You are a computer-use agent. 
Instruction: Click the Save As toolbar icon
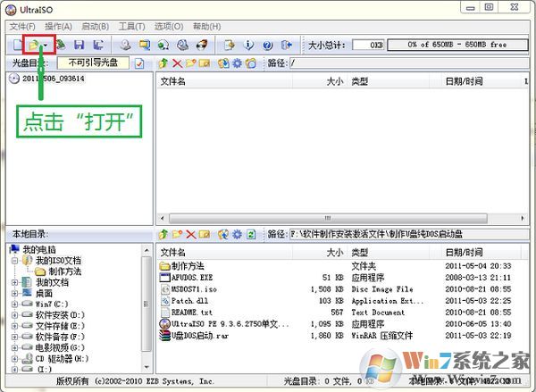(x=97, y=44)
